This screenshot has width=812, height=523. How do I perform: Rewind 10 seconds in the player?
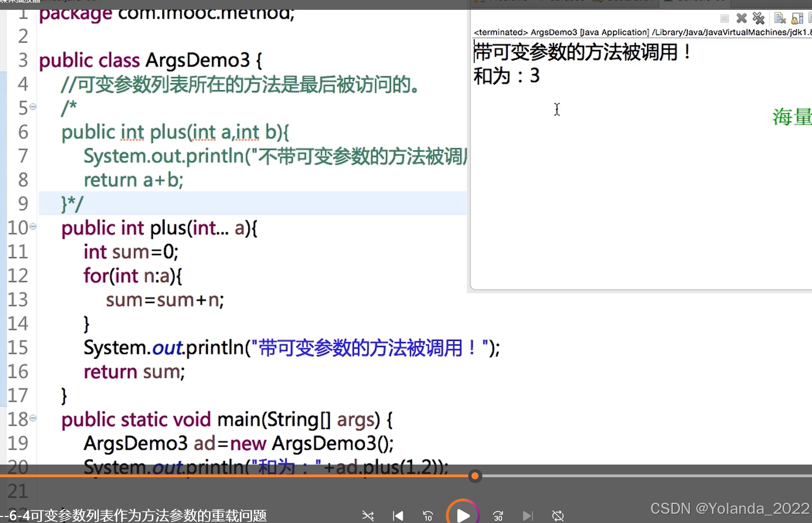[x=428, y=516]
